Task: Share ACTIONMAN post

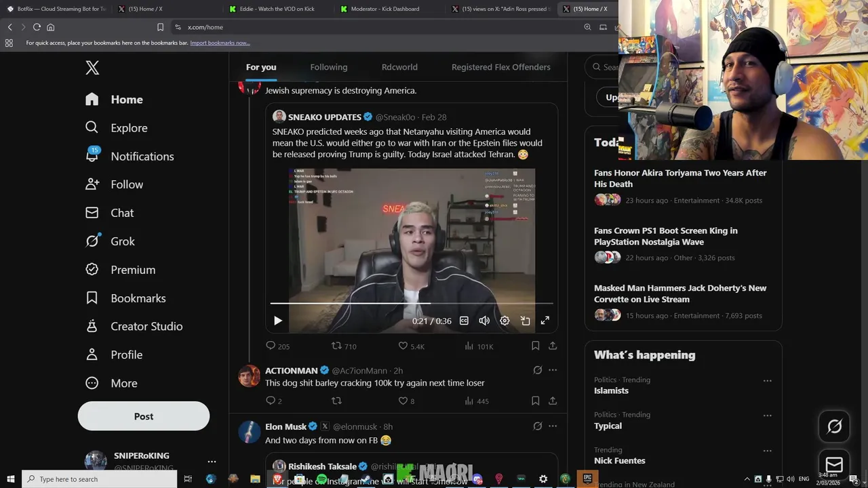Action: pyautogui.click(x=553, y=401)
